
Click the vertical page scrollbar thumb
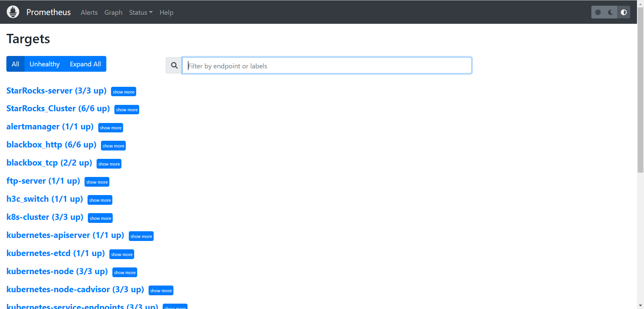pos(640,90)
